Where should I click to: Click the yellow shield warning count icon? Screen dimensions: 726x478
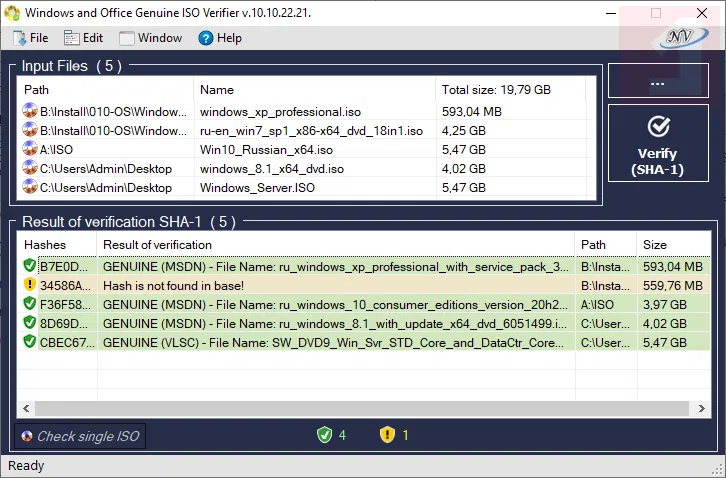tap(387, 435)
